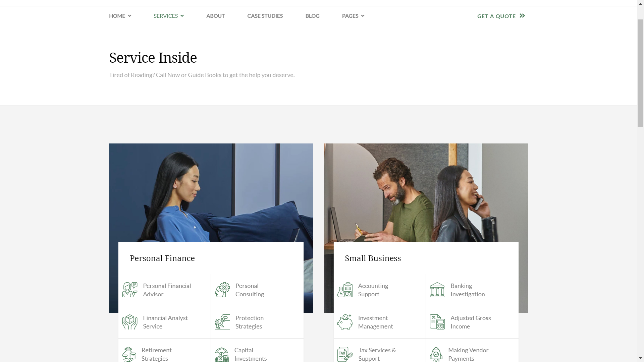644x362 pixels.
Task: Expand the Services dropdown chevron
Action: [182, 16]
